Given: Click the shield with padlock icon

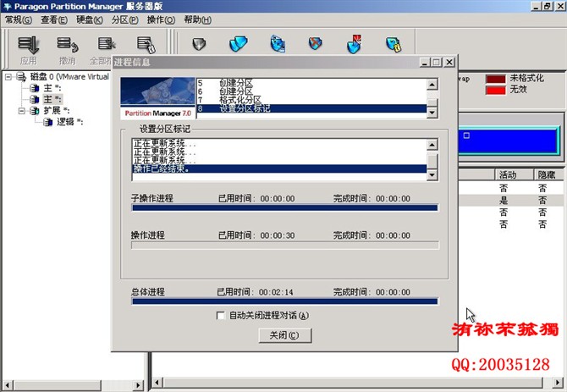Looking at the screenshot, I should pyautogui.click(x=393, y=44).
